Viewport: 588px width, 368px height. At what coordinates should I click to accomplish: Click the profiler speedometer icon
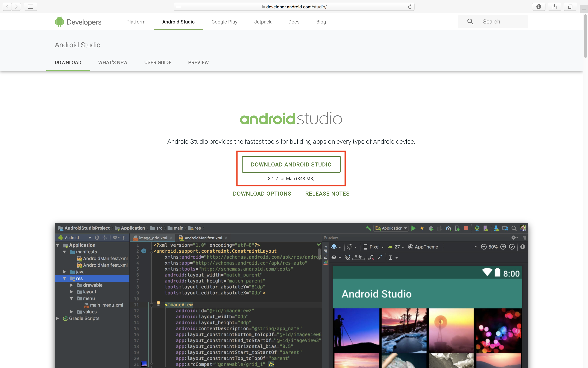(448, 228)
